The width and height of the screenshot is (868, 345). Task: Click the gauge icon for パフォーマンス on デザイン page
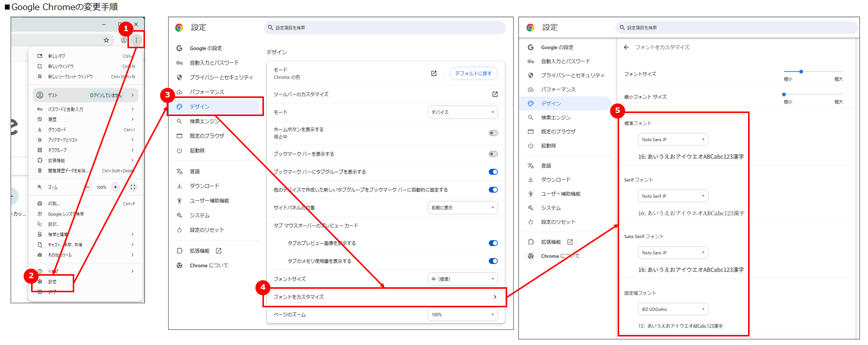179,92
